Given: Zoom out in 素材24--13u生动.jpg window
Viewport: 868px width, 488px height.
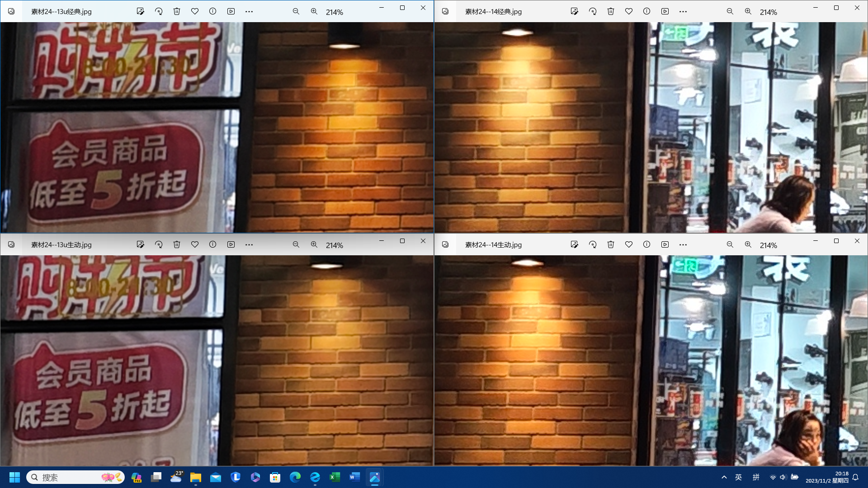Looking at the screenshot, I should tap(296, 244).
